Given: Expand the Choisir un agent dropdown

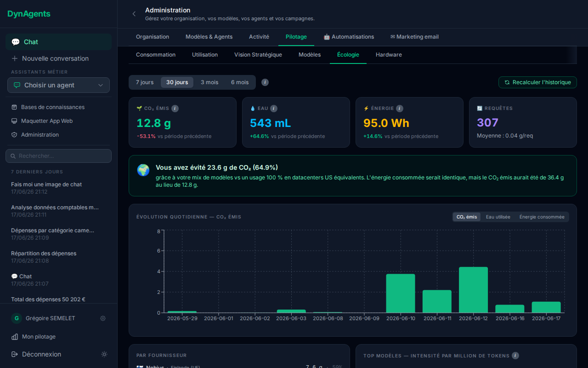Looking at the screenshot, I should coord(58,85).
